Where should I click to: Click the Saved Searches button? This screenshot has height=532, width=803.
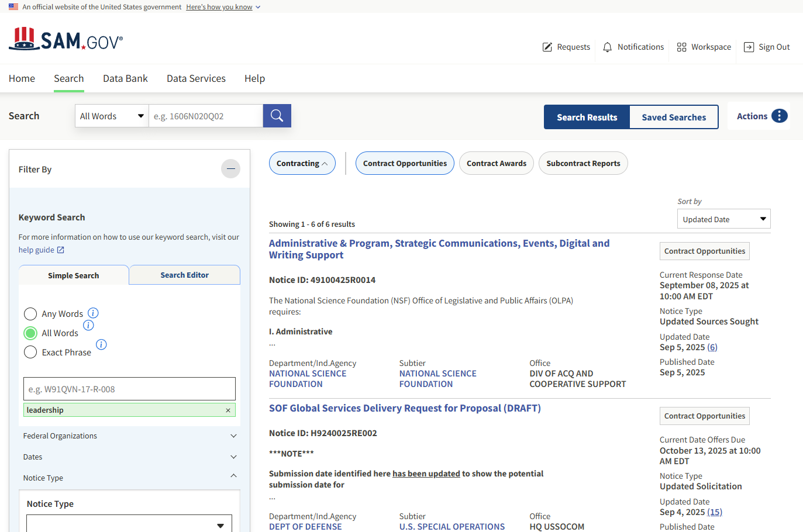point(674,118)
